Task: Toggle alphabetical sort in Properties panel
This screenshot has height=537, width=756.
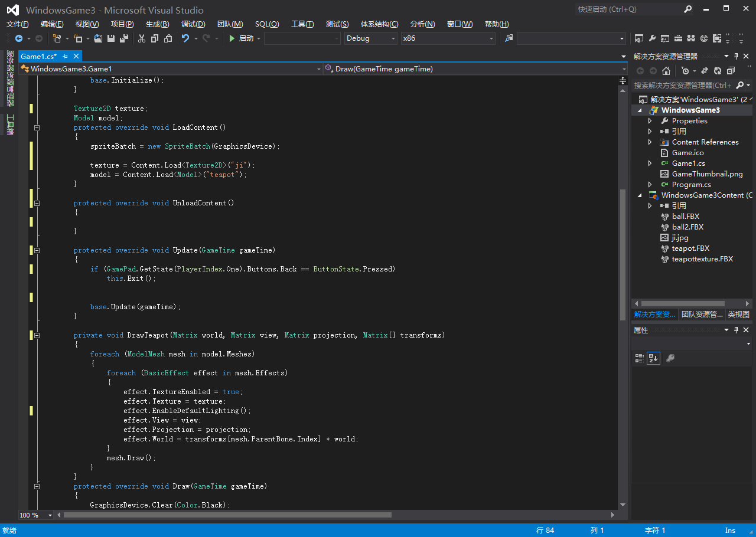Action: pos(653,358)
